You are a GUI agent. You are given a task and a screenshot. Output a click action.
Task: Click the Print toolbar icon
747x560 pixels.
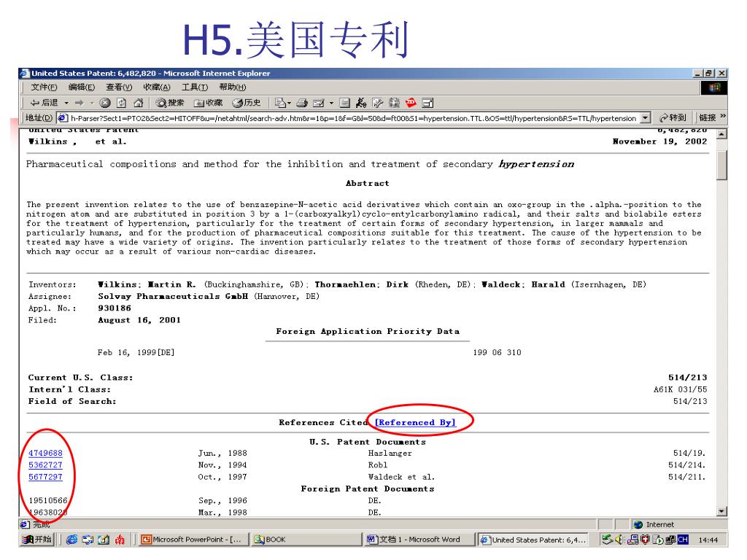tap(302, 102)
